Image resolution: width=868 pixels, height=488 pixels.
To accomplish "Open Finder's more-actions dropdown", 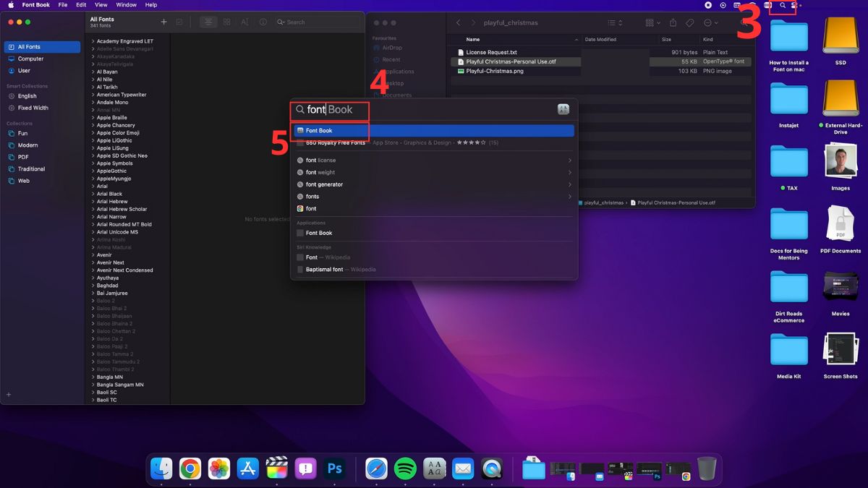I will pos(709,22).
